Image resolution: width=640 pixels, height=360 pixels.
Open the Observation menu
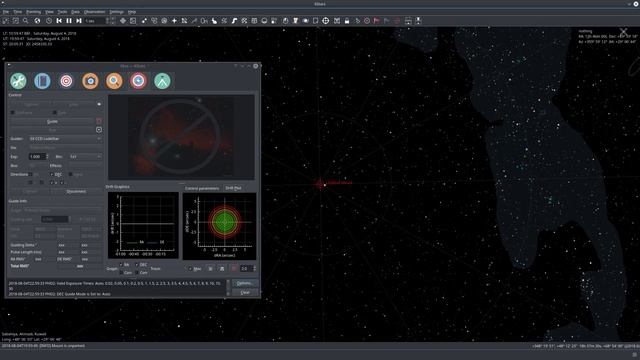click(x=95, y=12)
